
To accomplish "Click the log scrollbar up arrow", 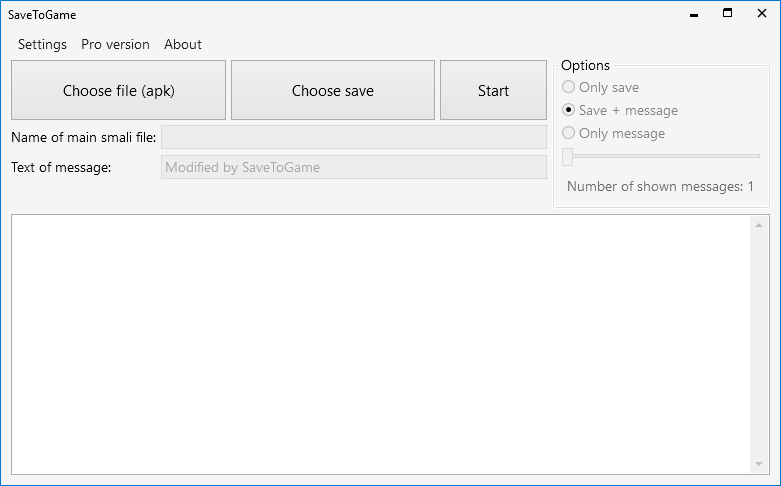I will click(759, 226).
